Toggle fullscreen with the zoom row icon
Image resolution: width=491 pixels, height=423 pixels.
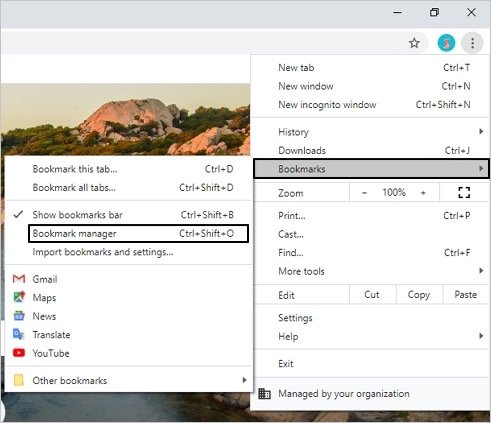click(x=464, y=193)
